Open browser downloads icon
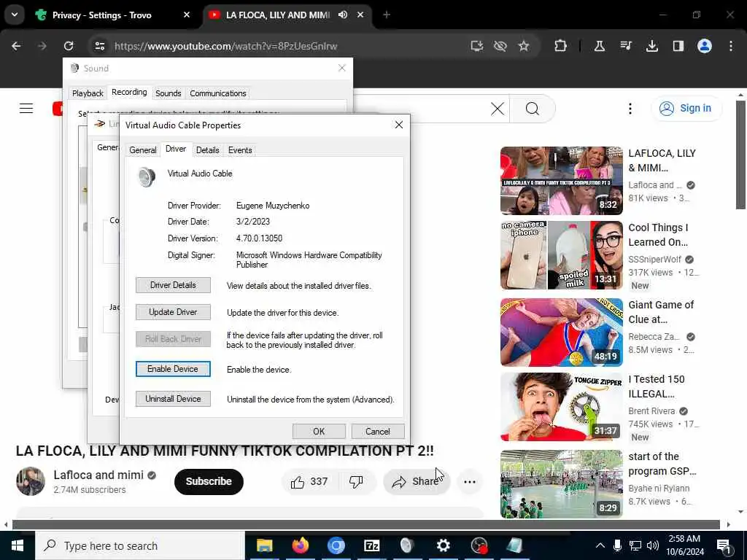Viewport: 747px width, 560px height. [x=652, y=46]
